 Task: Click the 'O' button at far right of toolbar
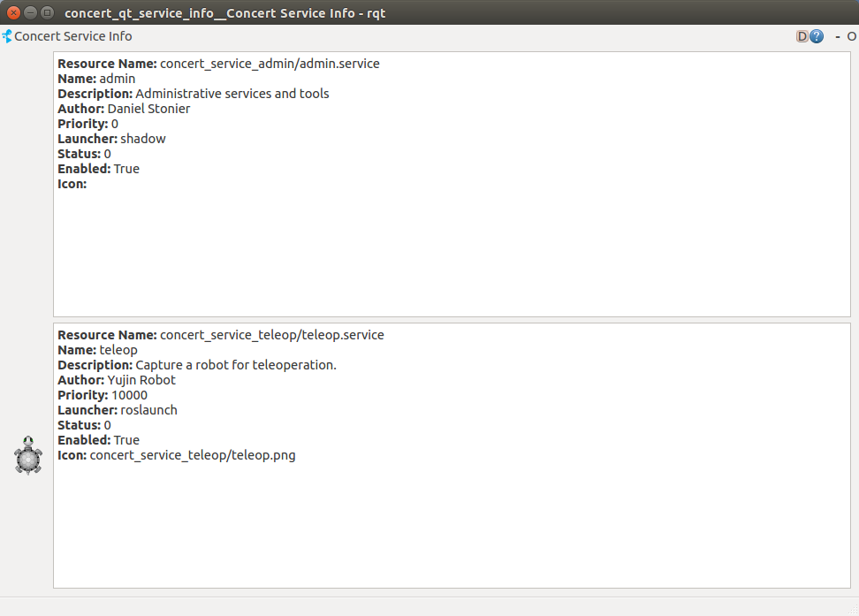click(x=852, y=36)
